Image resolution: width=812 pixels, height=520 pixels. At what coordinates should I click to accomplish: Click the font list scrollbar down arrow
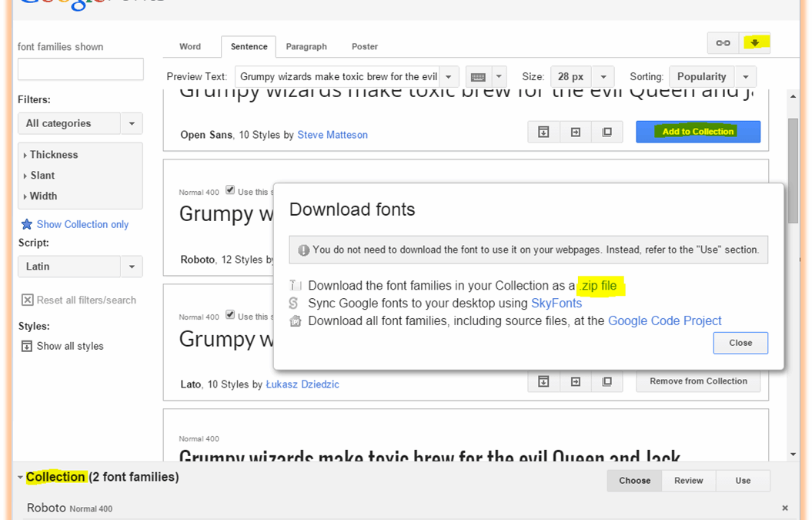(x=793, y=455)
